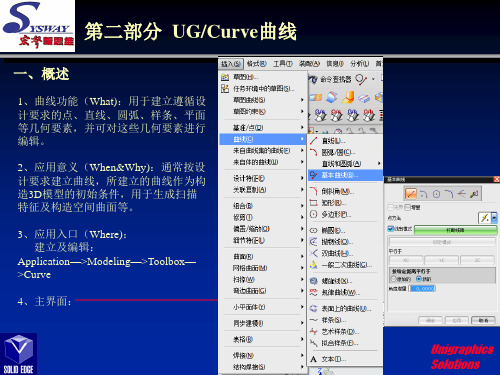Open the 网格曲面(M) mesh surface entry
The width and height of the screenshot is (500, 375).
(x=262, y=268)
